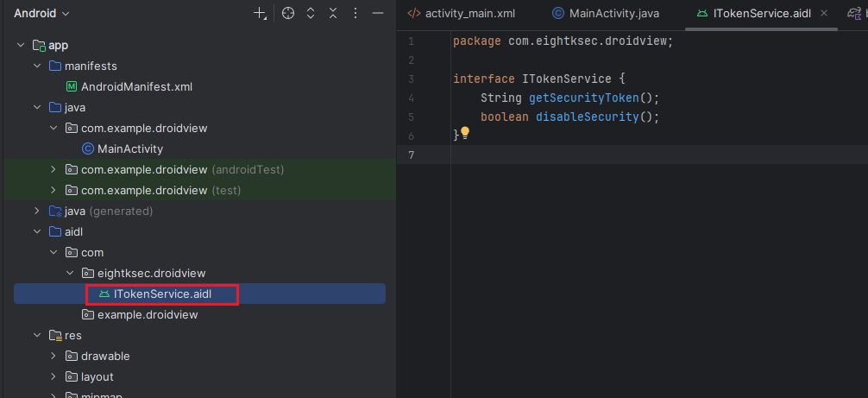Select MainActivity class in project tree
This screenshot has height=398, width=868.
[x=129, y=149]
